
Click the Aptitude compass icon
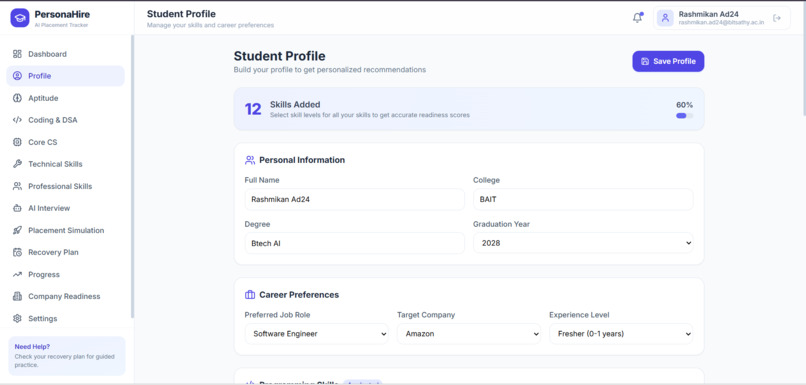click(17, 98)
